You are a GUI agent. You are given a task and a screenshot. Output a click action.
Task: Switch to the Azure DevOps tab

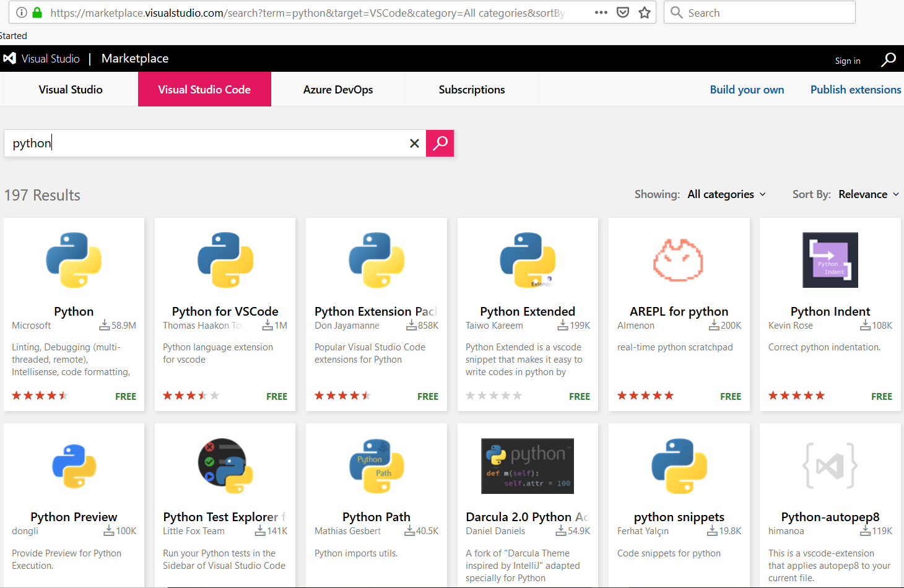pos(338,89)
